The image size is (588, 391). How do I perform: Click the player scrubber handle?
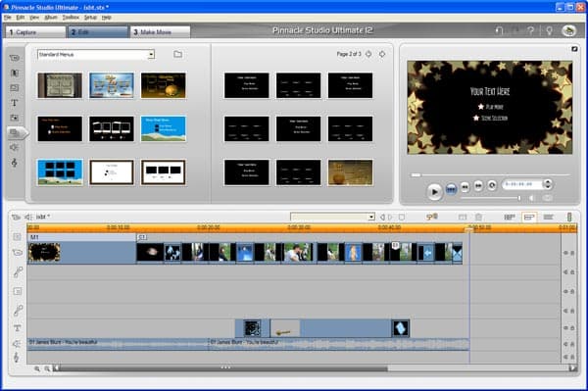[416, 174]
